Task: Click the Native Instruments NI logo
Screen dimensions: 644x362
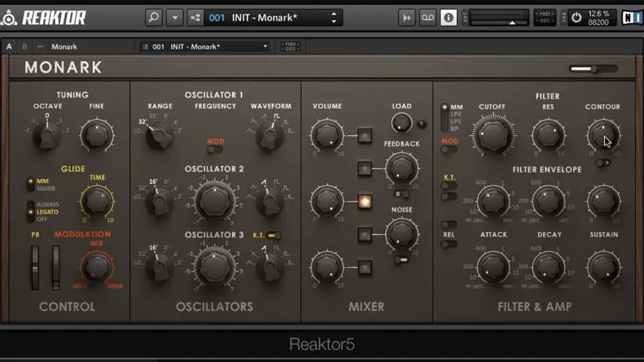Action: [632, 17]
